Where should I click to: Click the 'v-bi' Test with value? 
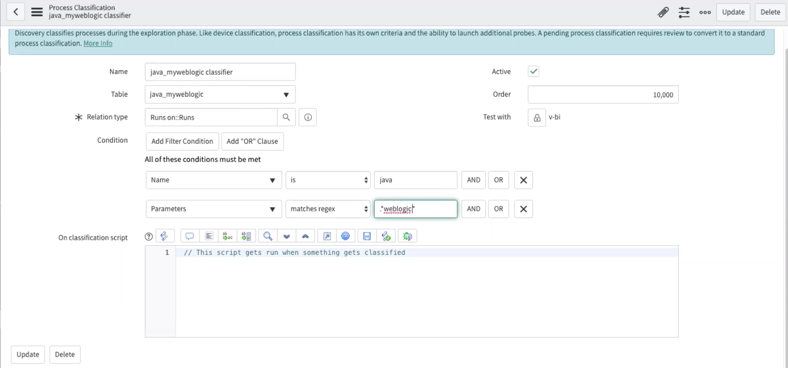click(554, 117)
